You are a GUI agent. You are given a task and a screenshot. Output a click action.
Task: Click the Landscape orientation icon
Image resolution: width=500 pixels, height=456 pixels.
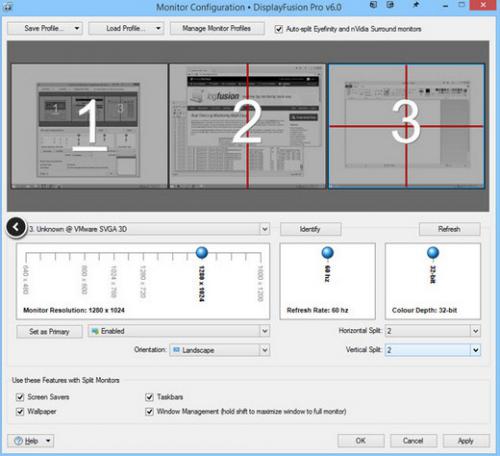point(177,350)
